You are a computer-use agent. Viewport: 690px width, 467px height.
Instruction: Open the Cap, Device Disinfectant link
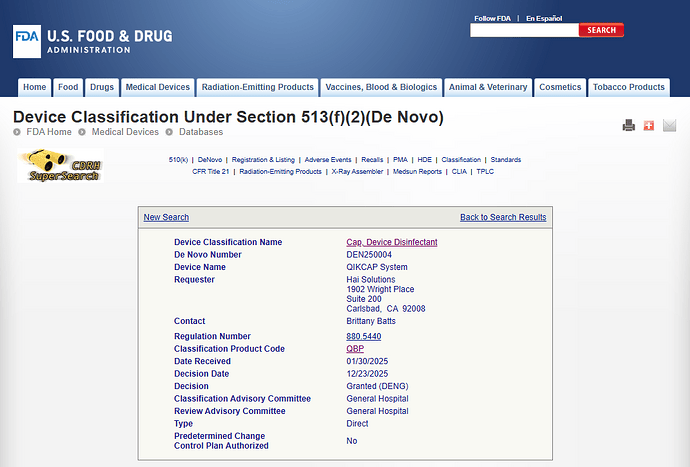(x=391, y=242)
